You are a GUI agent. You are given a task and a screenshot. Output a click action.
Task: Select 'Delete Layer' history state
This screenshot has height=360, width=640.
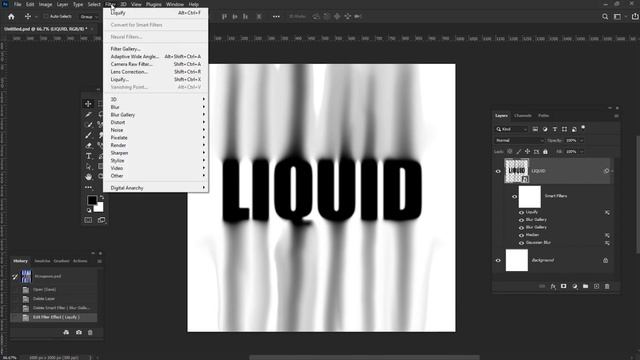point(54,299)
